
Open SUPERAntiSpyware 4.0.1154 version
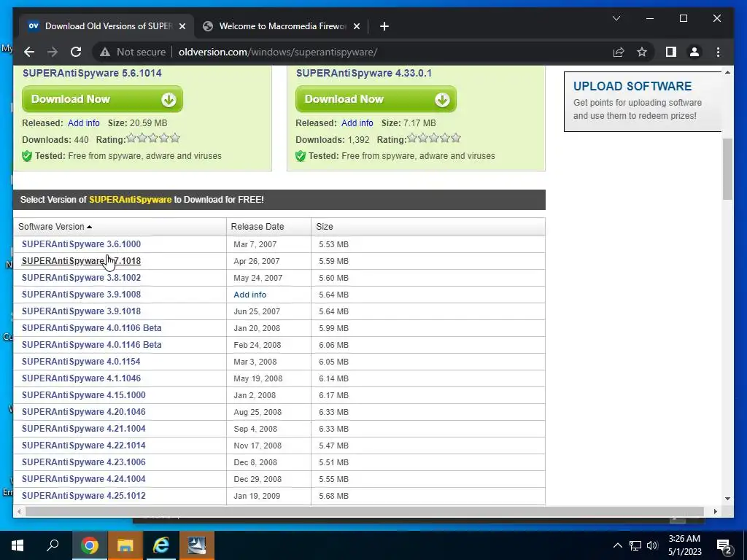click(81, 362)
